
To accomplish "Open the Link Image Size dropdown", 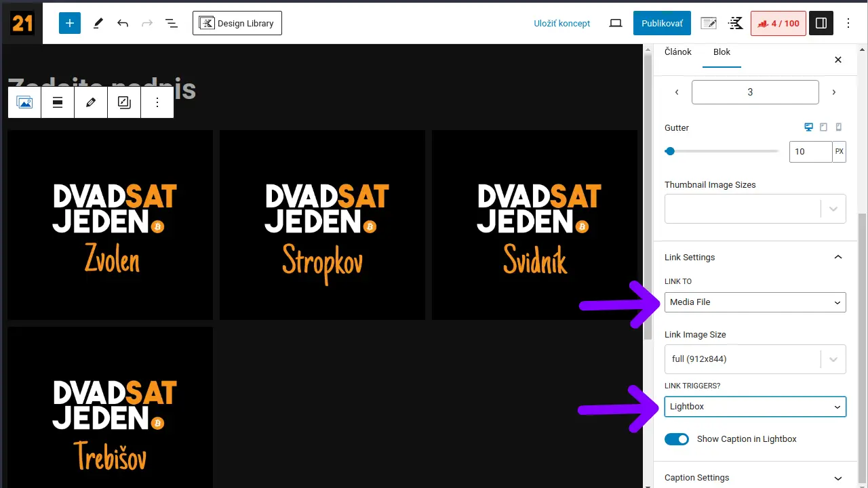I will (x=755, y=359).
